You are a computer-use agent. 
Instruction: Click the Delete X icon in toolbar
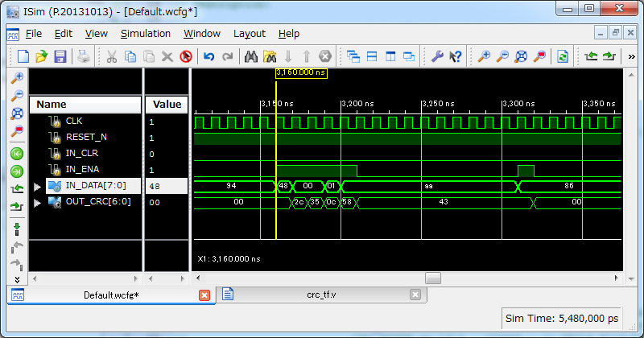click(x=167, y=56)
